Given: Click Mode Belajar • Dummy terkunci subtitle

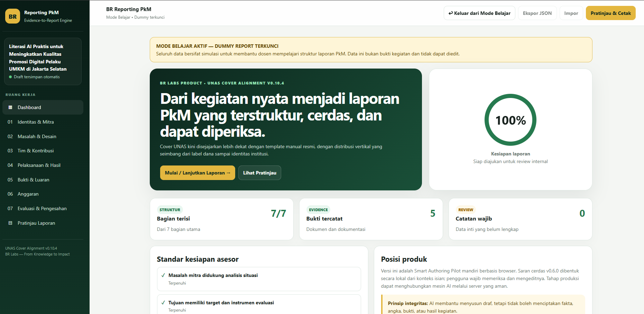Looking at the screenshot, I should click(x=135, y=17).
